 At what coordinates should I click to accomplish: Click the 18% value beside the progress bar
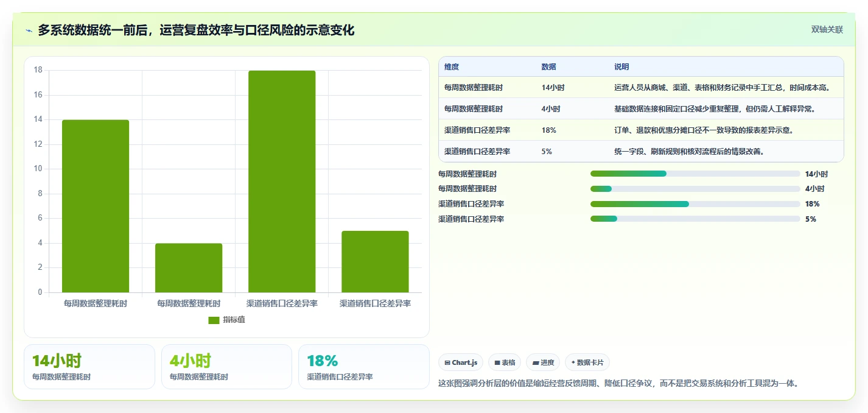point(812,204)
